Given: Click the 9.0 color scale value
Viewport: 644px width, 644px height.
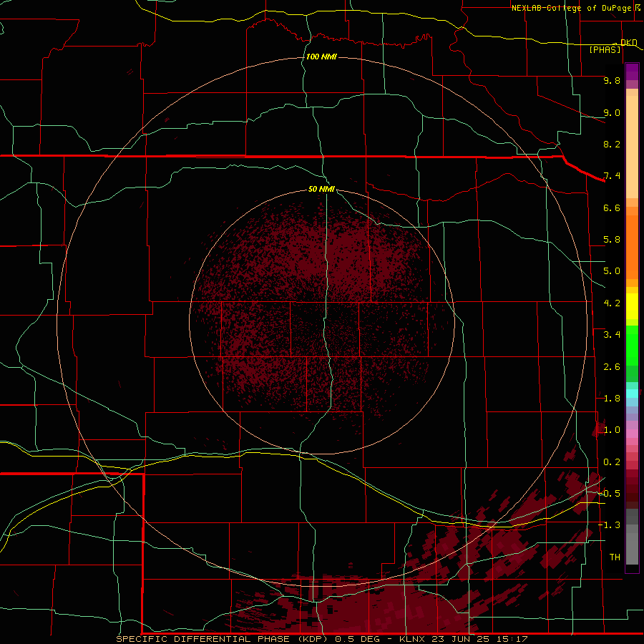Looking at the screenshot, I should [x=612, y=112].
